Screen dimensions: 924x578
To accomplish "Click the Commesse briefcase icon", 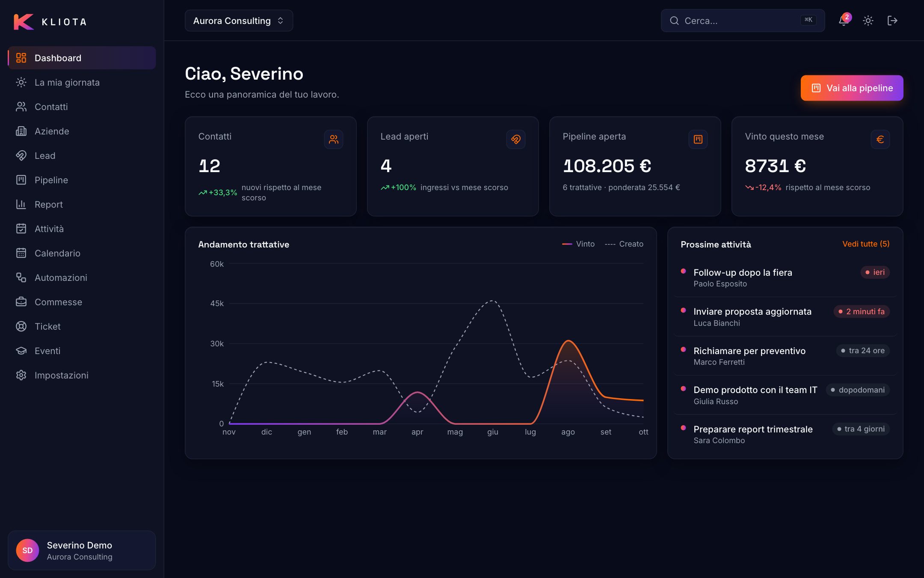I will click(21, 302).
